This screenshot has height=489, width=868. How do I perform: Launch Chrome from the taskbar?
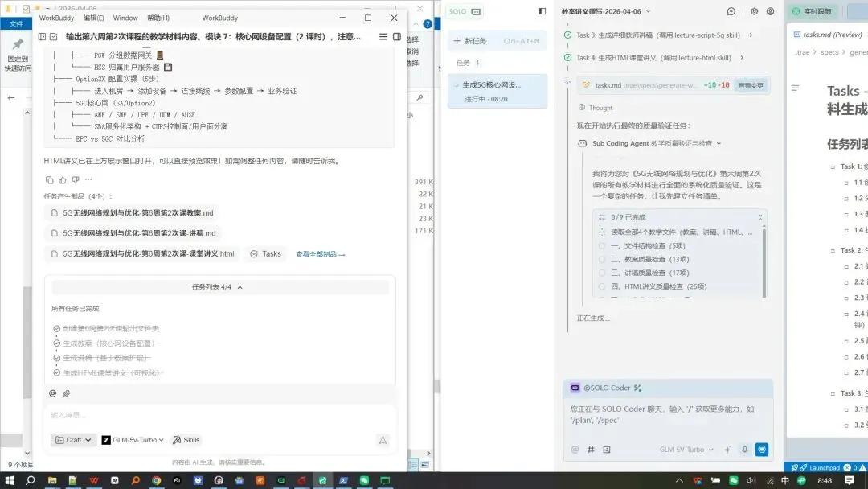pos(156,480)
